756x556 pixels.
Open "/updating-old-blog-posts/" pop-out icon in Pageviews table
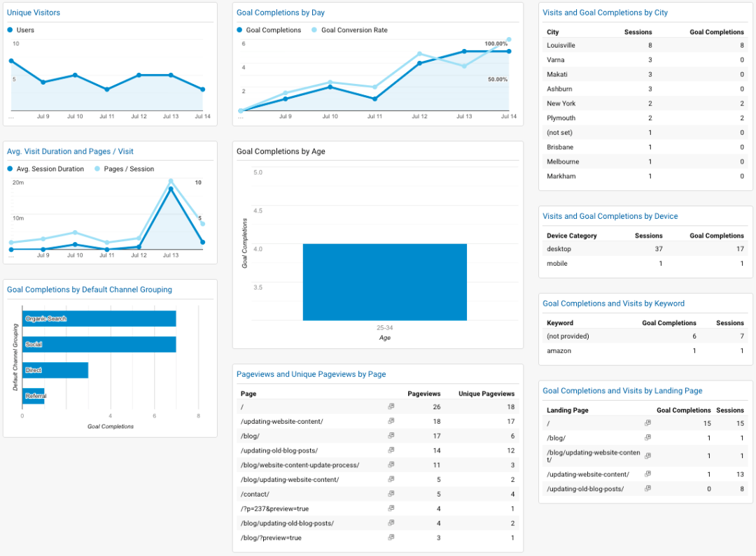click(391, 450)
